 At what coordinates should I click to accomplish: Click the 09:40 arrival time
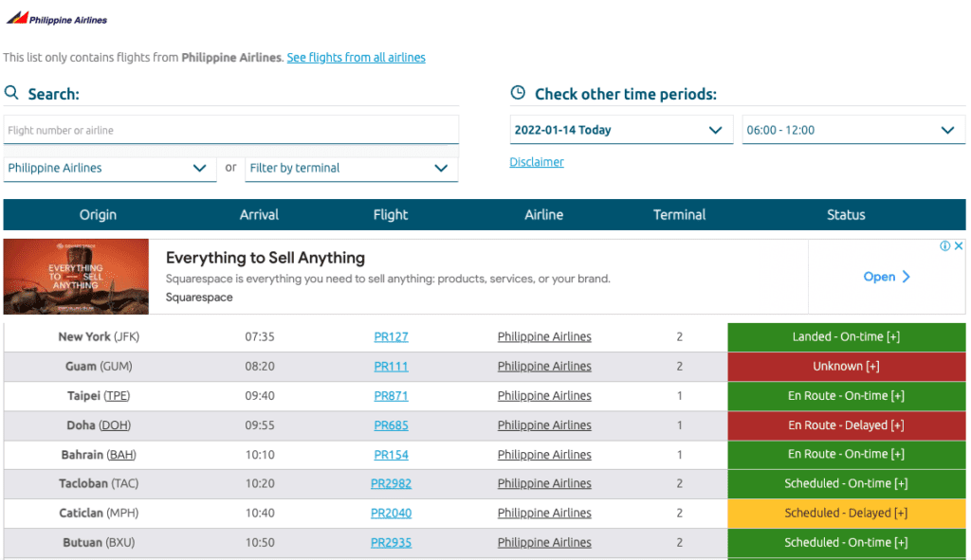click(x=260, y=395)
